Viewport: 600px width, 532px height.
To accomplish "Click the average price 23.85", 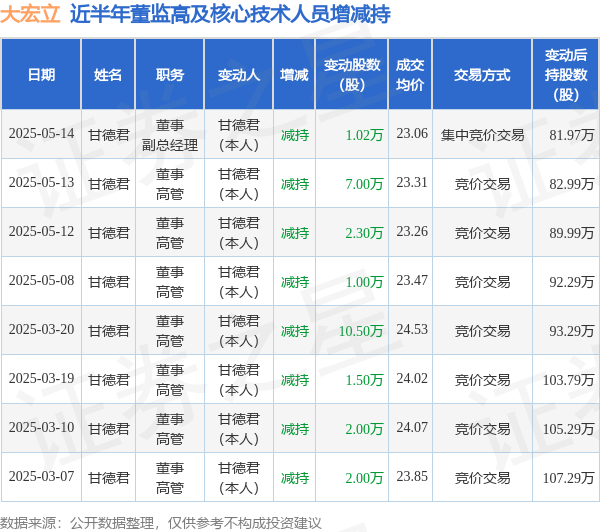I will pyautogui.click(x=412, y=477).
